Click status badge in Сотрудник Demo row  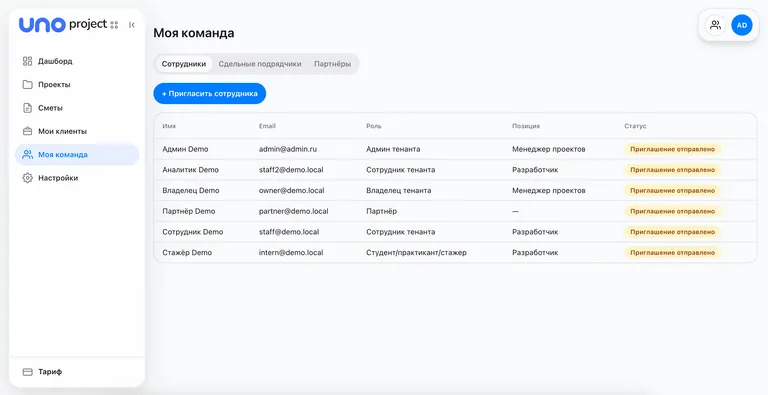[672, 232]
